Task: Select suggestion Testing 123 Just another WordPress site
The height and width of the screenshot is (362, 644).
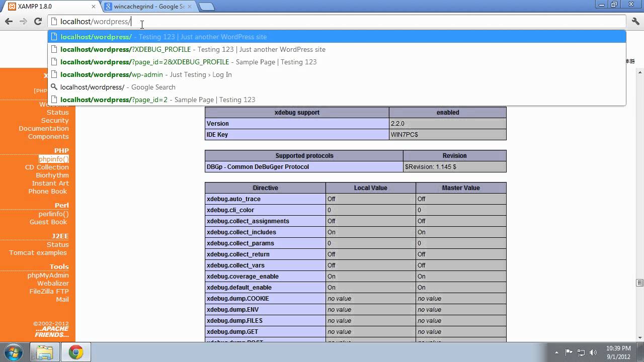Action: 337,37
